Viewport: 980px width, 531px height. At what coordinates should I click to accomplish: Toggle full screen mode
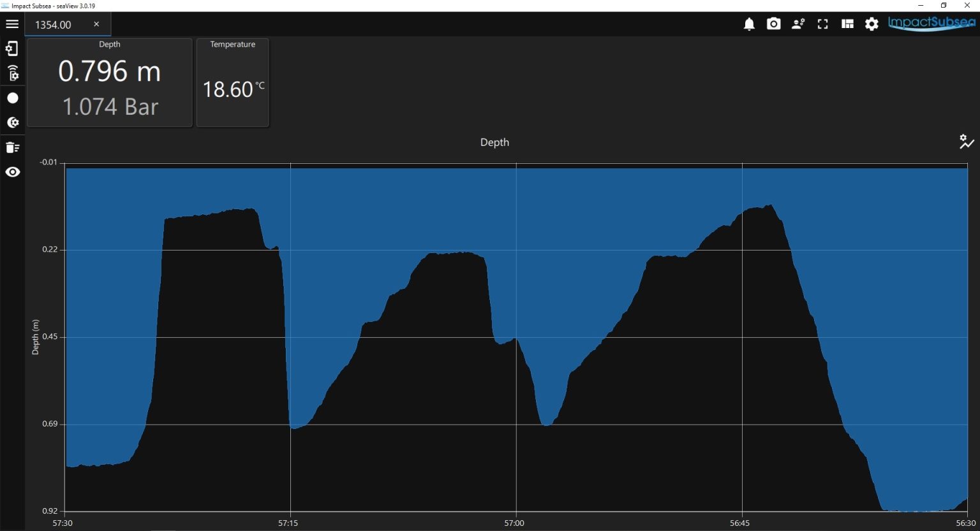click(823, 24)
